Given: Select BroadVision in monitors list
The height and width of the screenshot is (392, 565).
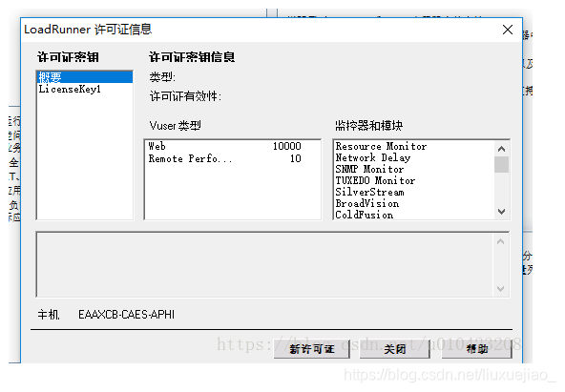Looking at the screenshot, I should [367, 204].
